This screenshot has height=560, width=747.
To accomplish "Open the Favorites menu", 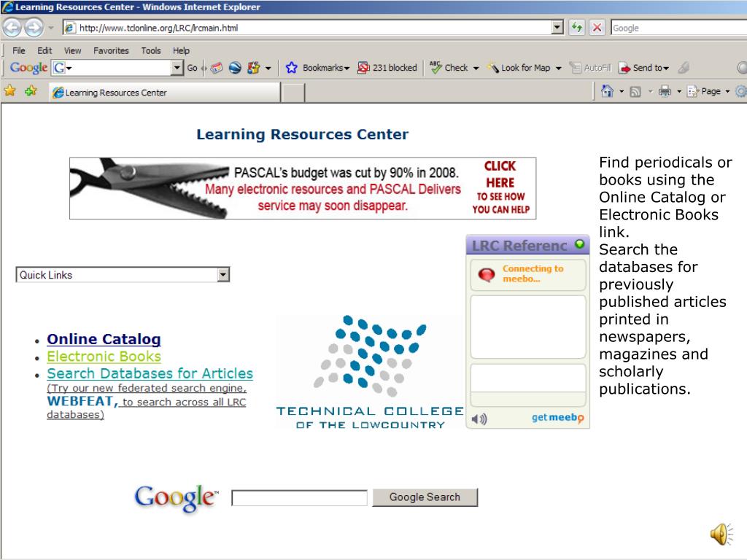I will click(x=111, y=50).
